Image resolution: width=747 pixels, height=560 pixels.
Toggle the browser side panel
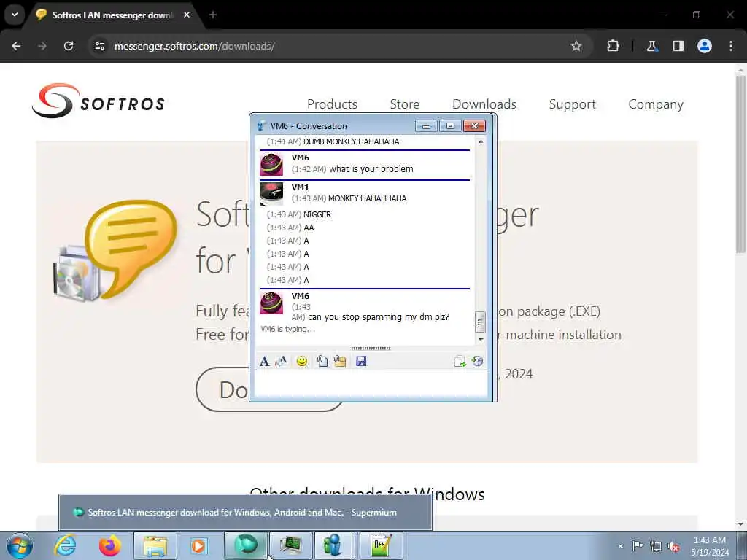click(x=678, y=46)
